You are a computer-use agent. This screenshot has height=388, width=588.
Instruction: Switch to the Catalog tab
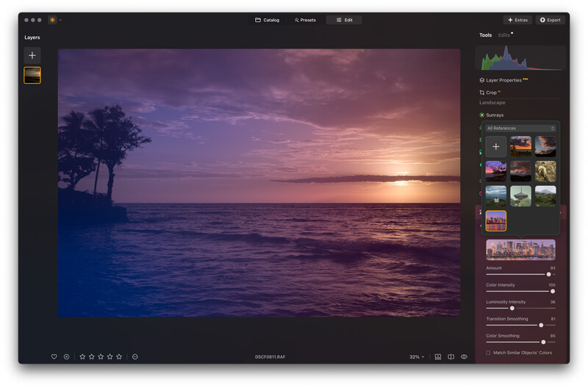268,20
